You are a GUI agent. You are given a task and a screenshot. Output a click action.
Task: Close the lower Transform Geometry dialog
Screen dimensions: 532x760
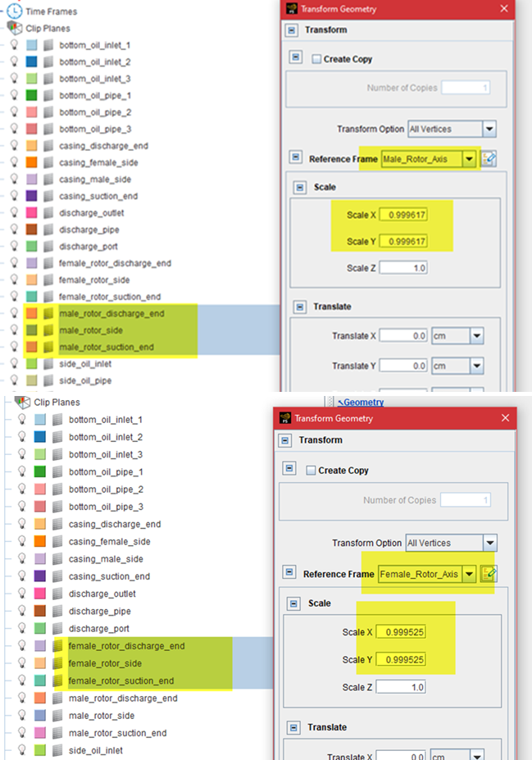505,418
